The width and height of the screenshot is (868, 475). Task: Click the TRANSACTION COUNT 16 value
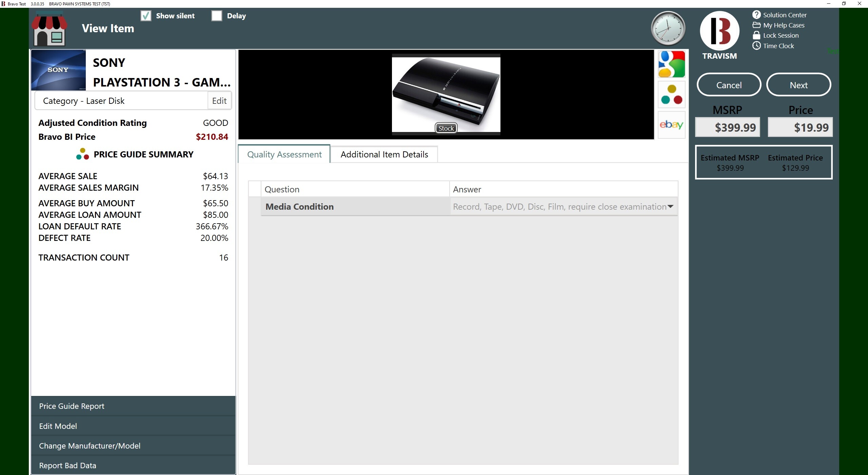[x=223, y=258]
